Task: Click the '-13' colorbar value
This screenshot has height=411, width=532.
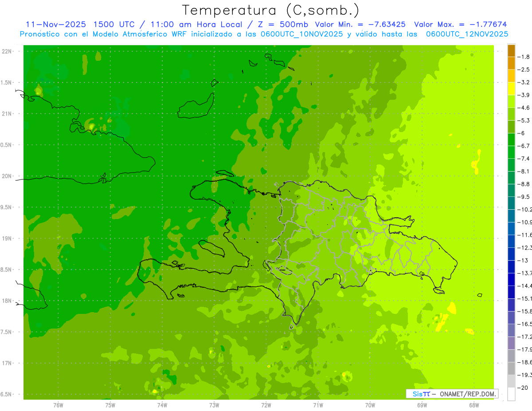Action: pos(523,260)
